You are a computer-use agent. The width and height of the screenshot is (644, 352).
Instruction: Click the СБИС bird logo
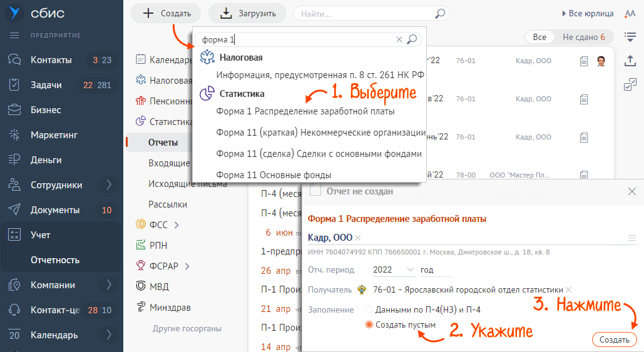(x=14, y=13)
